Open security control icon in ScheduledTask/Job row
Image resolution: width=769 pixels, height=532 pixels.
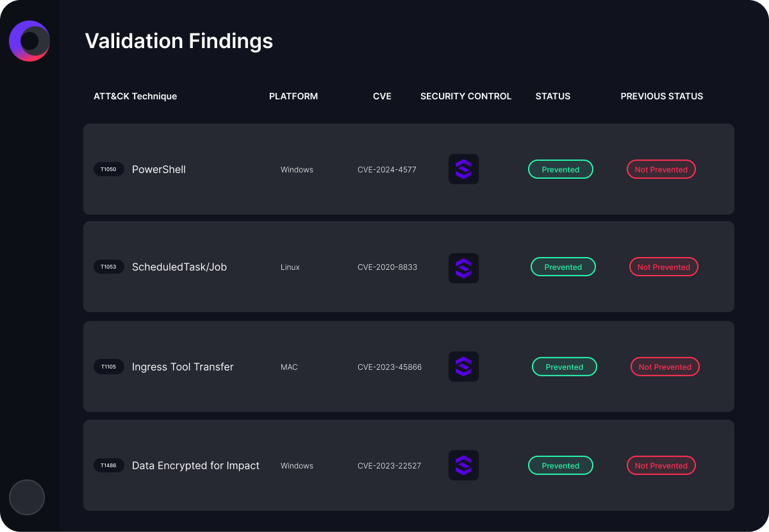[463, 268]
